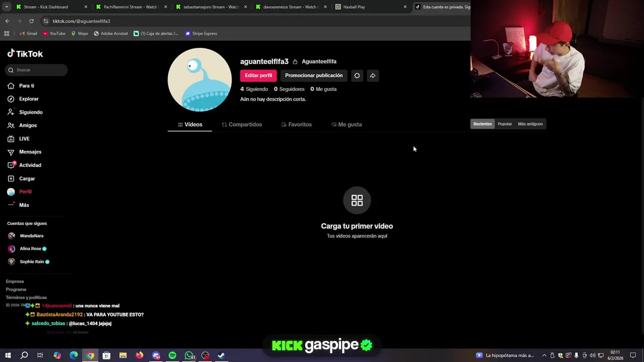Open the Caja de alertas bookmark
Image resolution: width=644 pixels, height=362 pixels.
tap(155, 34)
